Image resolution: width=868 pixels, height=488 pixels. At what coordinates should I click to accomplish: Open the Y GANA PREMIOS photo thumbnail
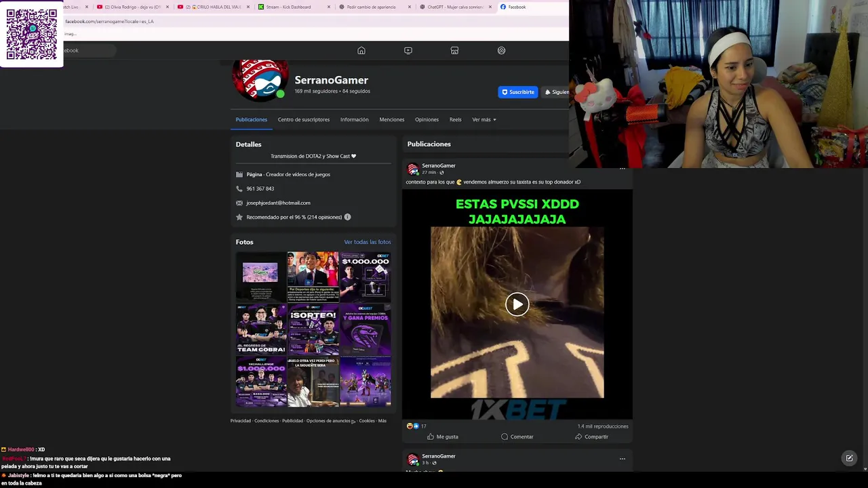click(x=366, y=329)
